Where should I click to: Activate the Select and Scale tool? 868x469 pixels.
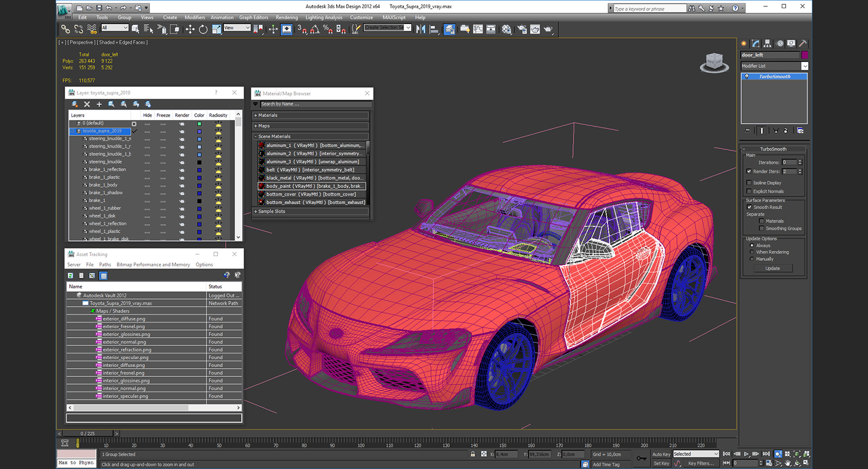tap(216, 29)
